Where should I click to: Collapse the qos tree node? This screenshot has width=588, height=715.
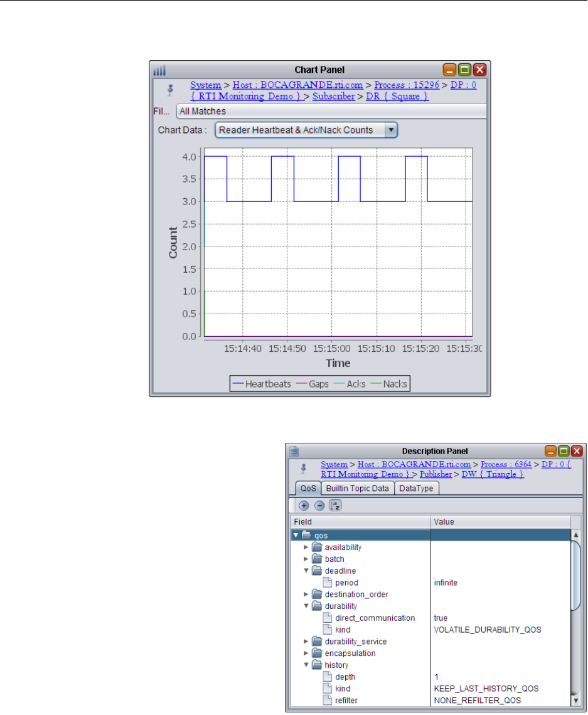[296, 536]
